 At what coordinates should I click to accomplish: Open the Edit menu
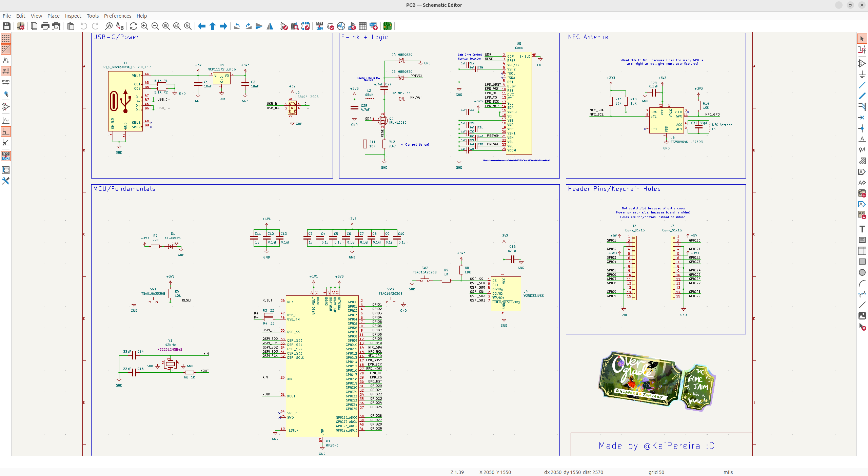(21, 16)
